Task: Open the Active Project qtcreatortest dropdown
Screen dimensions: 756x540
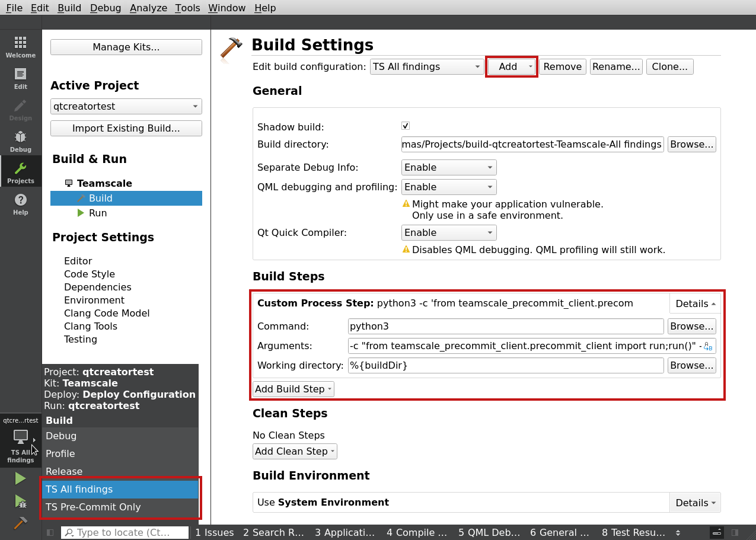Action: pyautogui.click(x=126, y=107)
